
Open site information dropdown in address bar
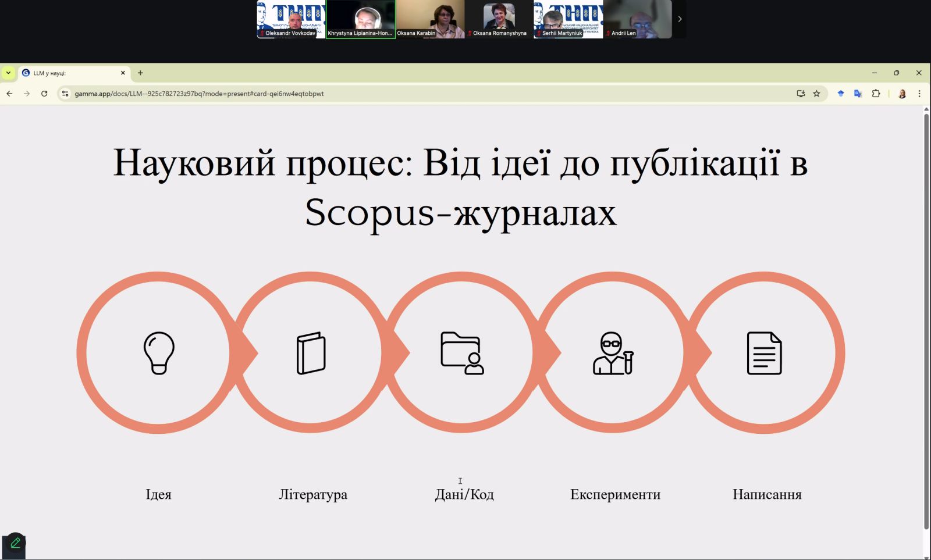[65, 93]
